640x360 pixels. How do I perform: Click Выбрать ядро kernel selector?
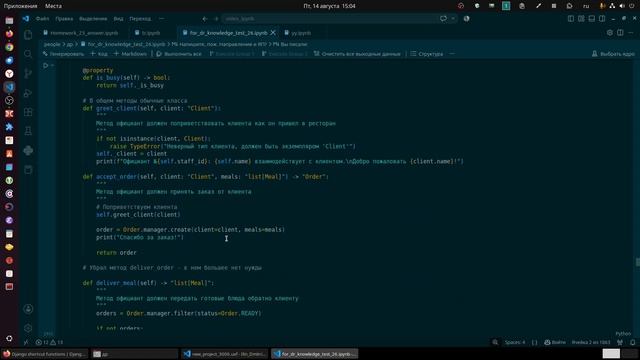coord(613,54)
